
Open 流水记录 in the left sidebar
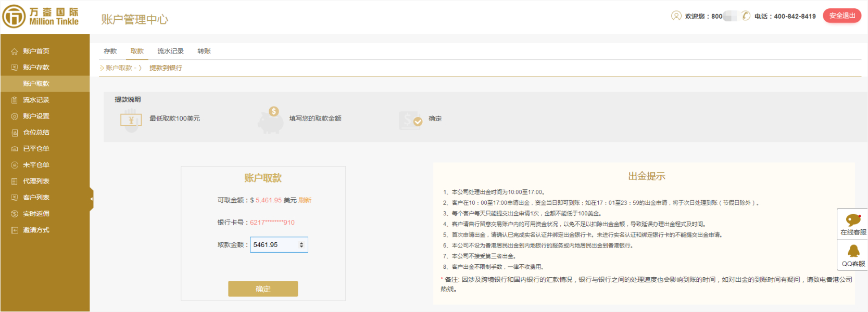tap(36, 100)
